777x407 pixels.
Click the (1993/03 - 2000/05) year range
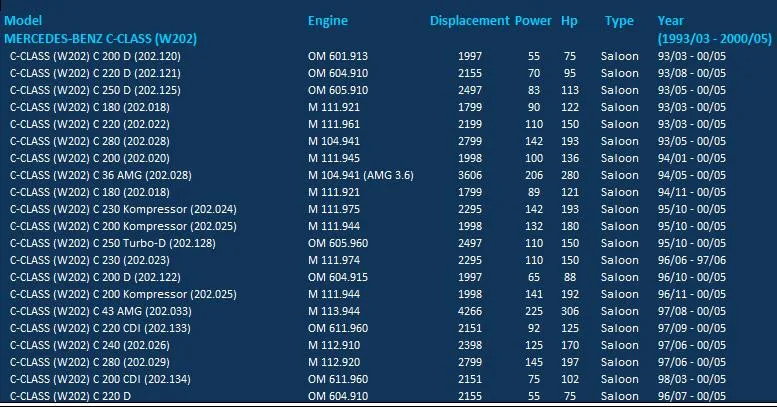tap(715, 39)
